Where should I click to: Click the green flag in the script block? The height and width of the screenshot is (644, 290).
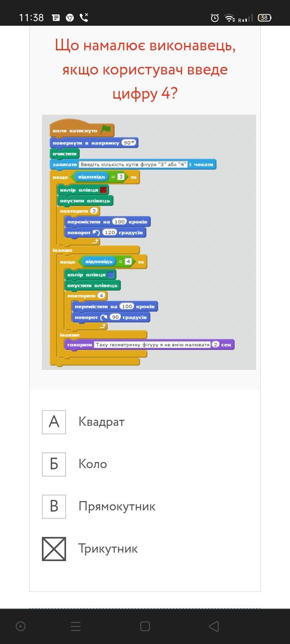click(x=106, y=130)
